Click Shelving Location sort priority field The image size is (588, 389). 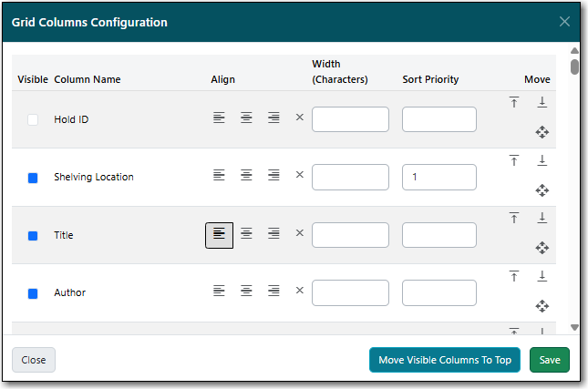[x=439, y=177]
